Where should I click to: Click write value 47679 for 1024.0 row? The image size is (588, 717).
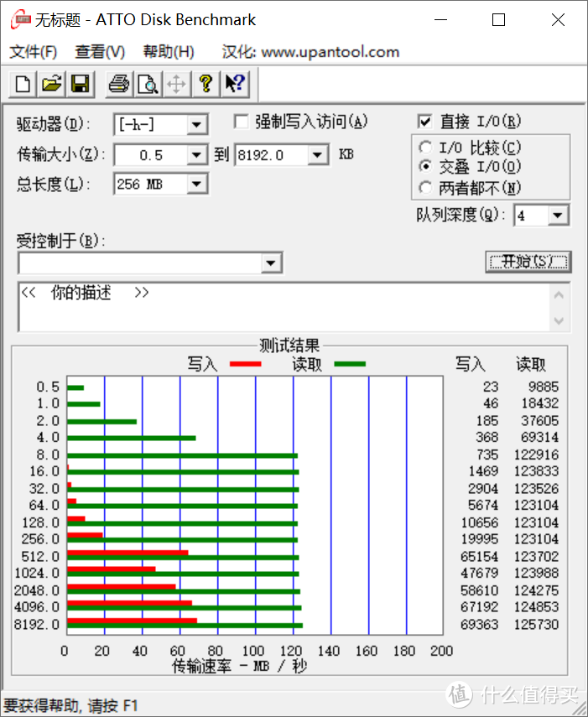(479, 573)
